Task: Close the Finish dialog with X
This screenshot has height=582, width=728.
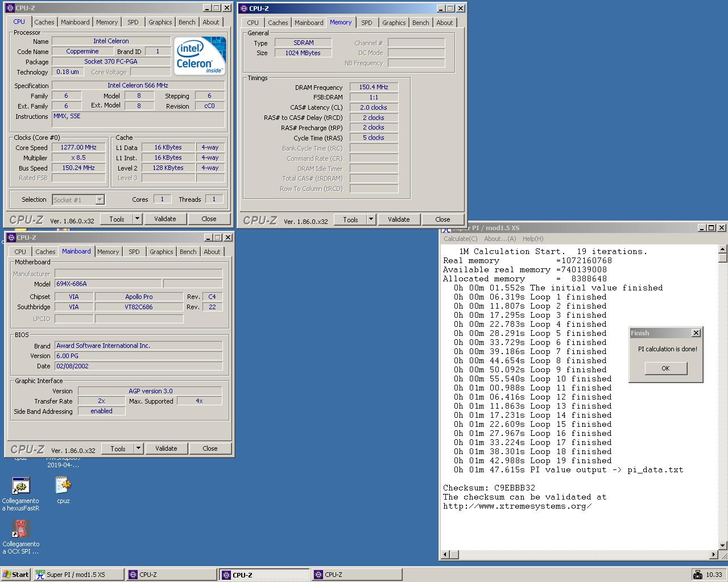Action: click(x=696, y=332)
